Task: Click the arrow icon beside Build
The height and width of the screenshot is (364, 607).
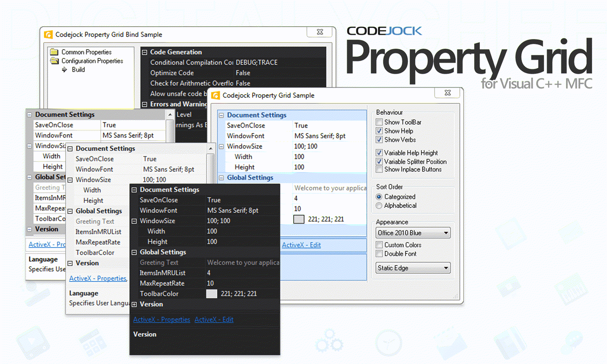Action: (65, 70)
